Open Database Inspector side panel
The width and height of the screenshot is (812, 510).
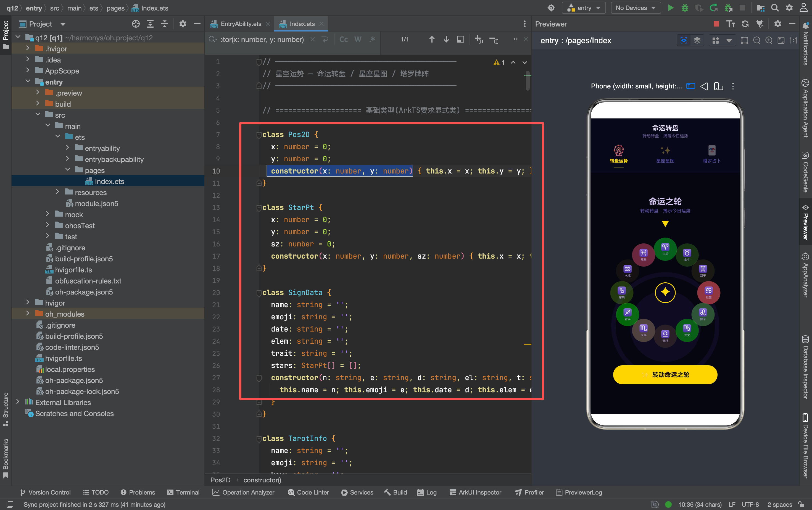pos(805,367)
